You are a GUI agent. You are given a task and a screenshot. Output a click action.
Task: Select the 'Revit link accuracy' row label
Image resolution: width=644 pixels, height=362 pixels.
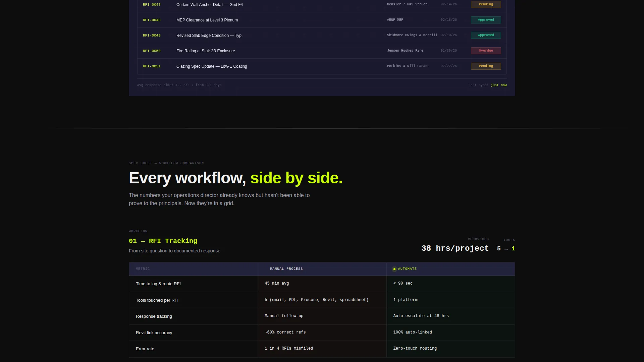154,333
